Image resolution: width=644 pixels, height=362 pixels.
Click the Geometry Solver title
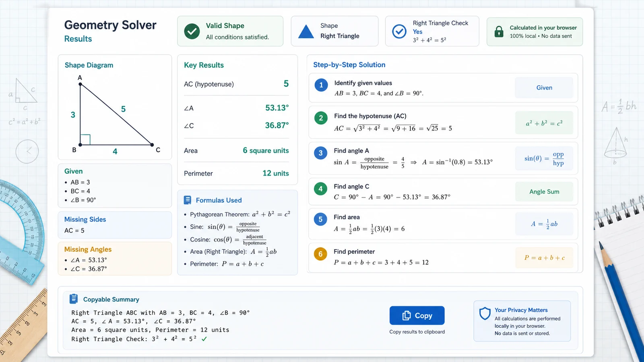click(110, 25)
